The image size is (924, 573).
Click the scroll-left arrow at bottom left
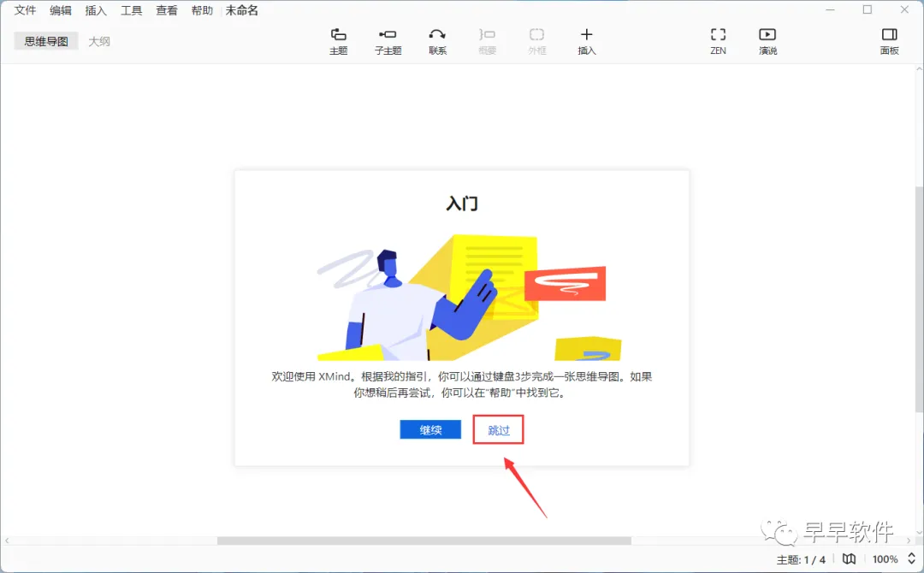tap(7, 541)
